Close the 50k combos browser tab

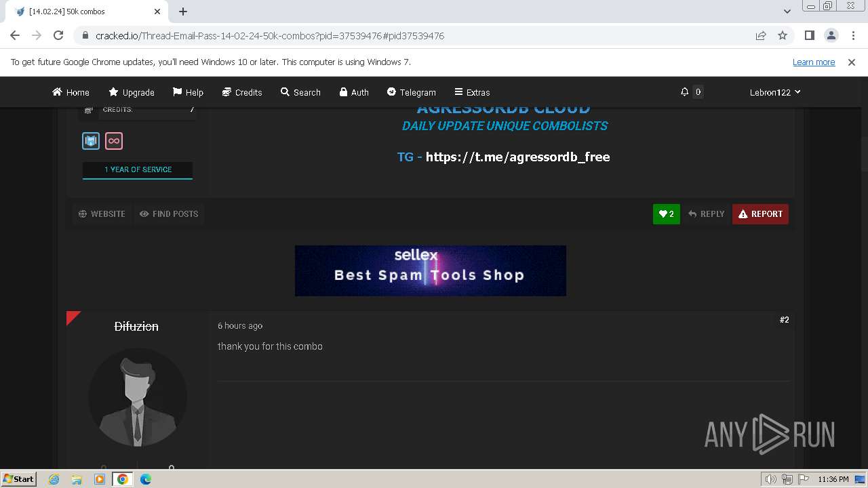pyautogui.click(x=157, y=12)
